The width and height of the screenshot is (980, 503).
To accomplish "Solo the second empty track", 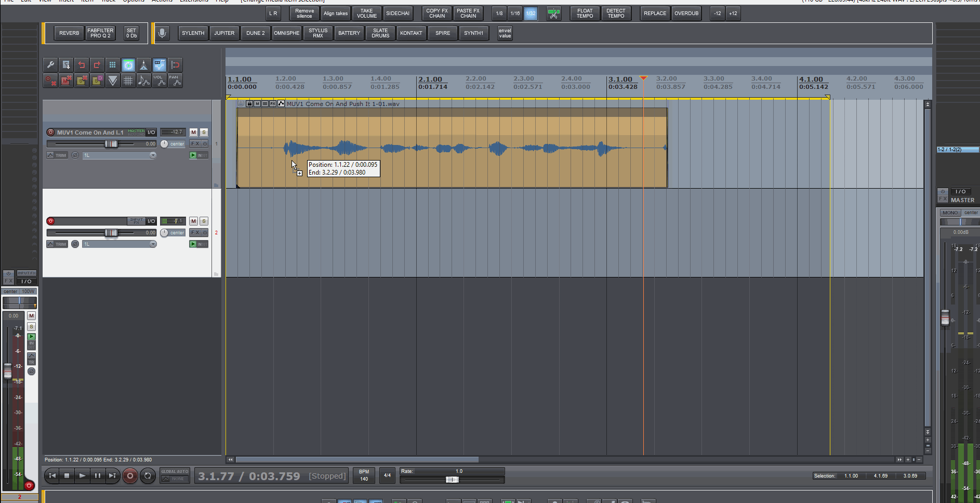I will click(204, 221).
